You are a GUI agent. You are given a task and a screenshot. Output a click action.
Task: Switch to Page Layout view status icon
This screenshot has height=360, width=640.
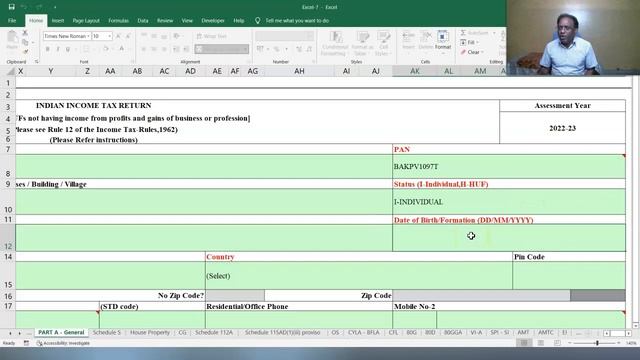(x=540, y=343)
